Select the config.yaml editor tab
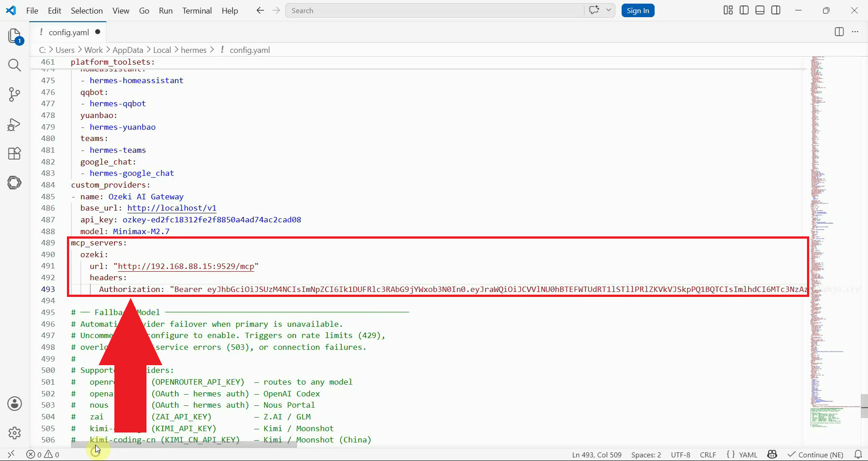The image size is (868, 461). click(68, 32)
